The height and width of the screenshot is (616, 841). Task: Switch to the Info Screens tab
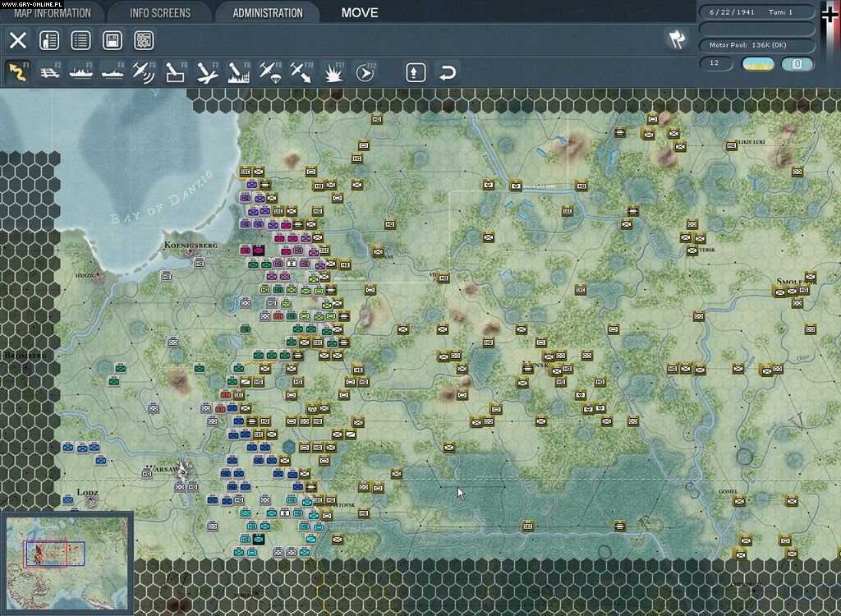tap(160, 13)
